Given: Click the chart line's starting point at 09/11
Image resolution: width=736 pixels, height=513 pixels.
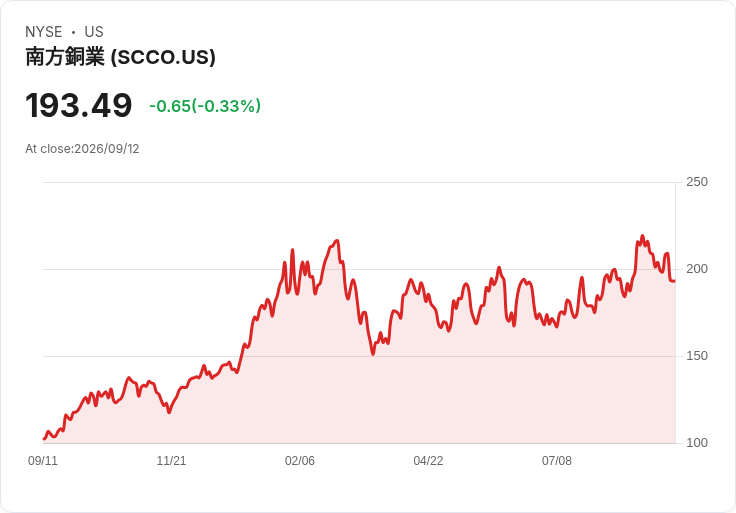Looking at the screenshot, I should (44, 438).
